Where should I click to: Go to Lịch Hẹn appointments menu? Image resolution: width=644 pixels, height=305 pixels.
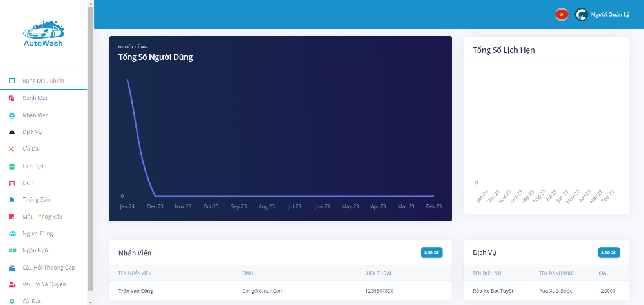point(33,166)
